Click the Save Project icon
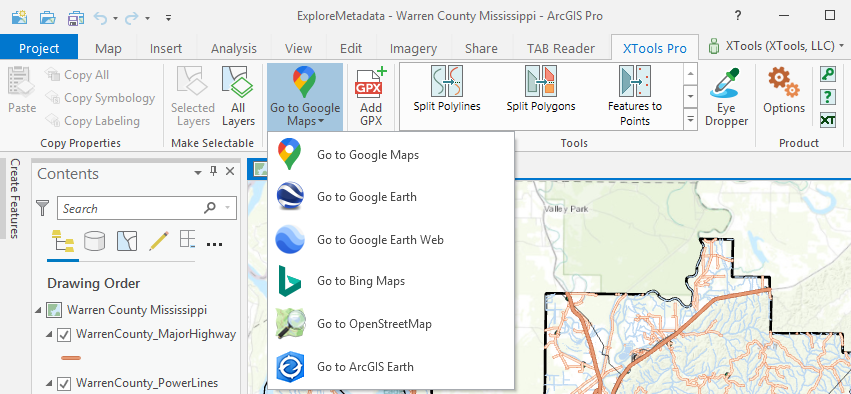851x394 pixels. click(x=75, y=17)
